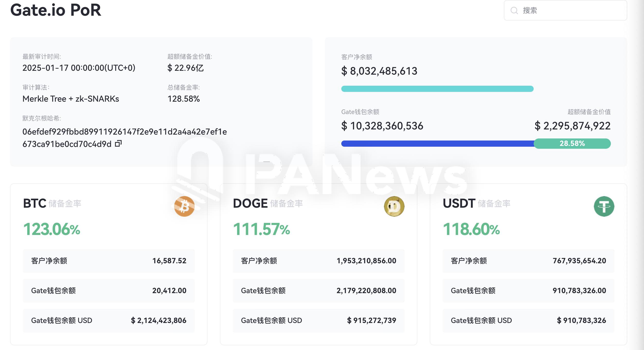Click the 审计算法 label
The height and width of the screenshot is (350, 644).
point(36,87)
